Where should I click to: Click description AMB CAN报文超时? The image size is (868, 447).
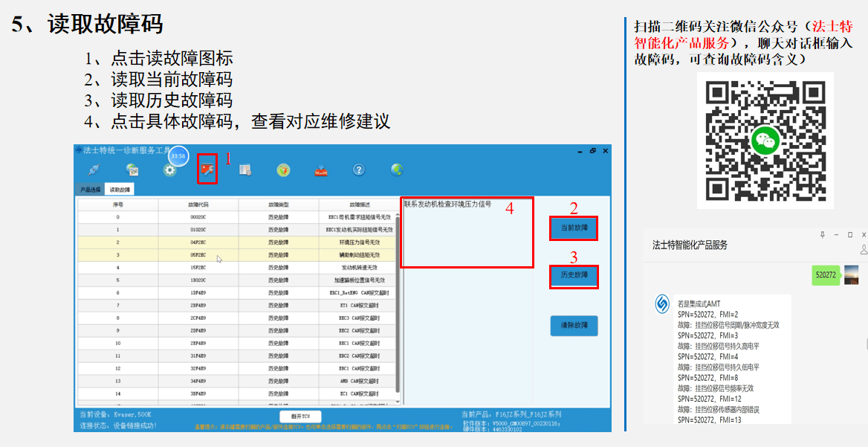(359, 381)
